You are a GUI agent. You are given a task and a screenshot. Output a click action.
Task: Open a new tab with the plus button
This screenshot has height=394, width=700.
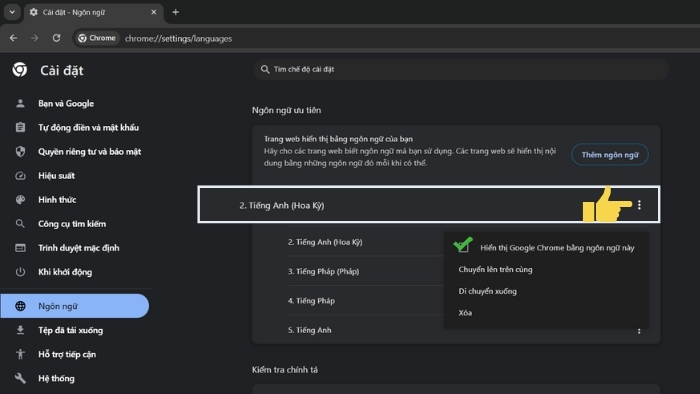click(175, 12)
